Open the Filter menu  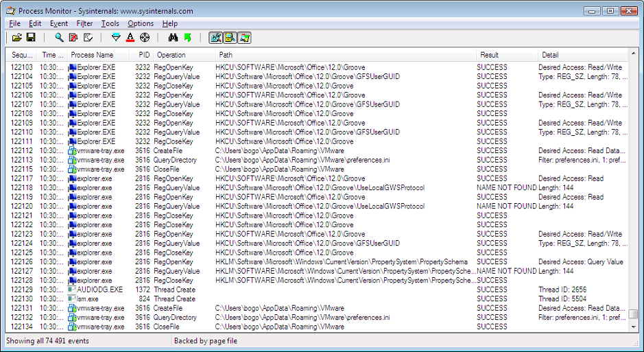click(x=84, y=23)
